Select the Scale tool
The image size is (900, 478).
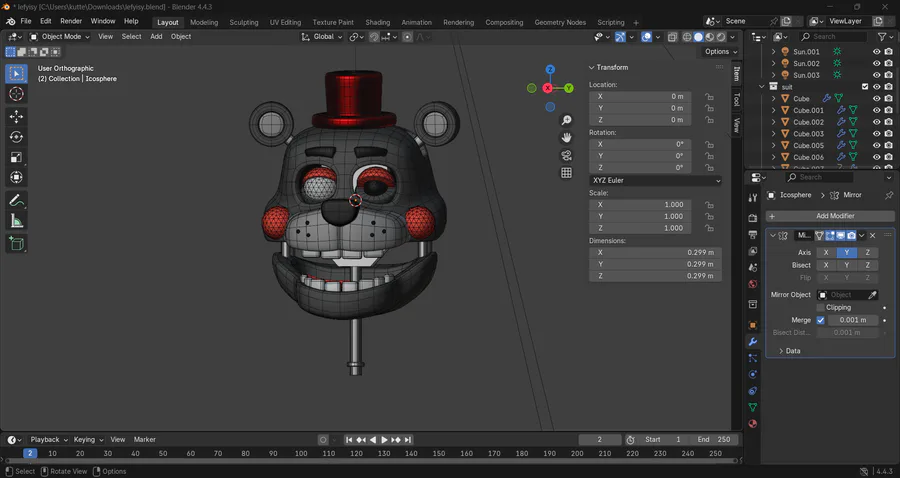[x=16, y=157]
